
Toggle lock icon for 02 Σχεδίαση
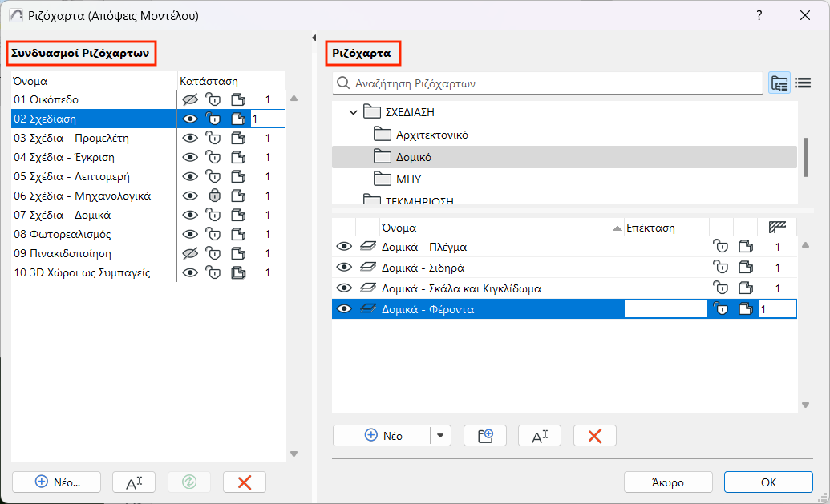tap(213, 119)
